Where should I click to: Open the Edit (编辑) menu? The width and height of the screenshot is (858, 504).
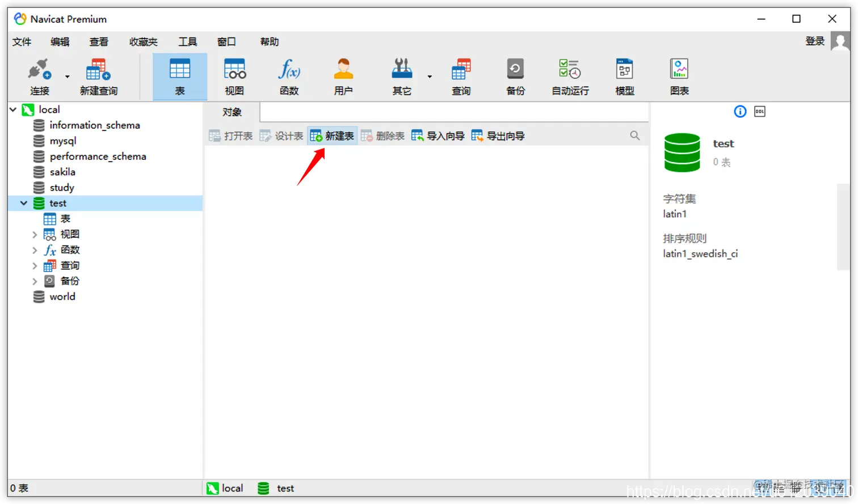60,41
